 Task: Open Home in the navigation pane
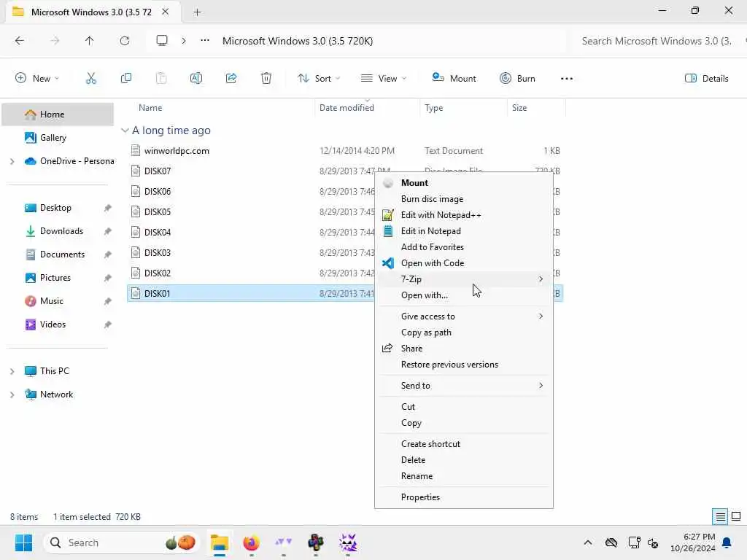(58, 114)
